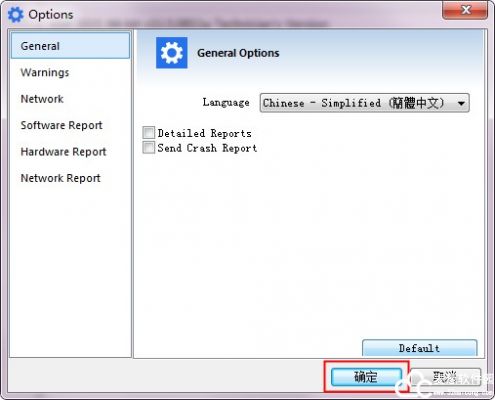Viewport: 495px width, 400px height.
Task: Click the Options gear icon in title bar
Action: tap(16, 15)
